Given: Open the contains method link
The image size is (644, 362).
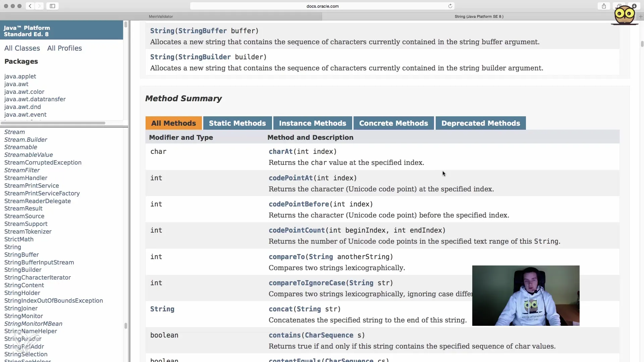Looking at the screenshot, I should click(x=285, y=335).
